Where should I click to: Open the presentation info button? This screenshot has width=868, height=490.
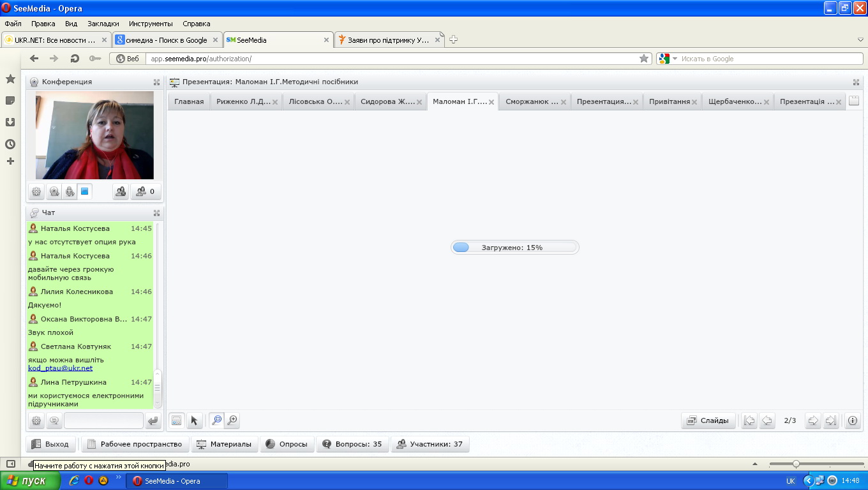[x=852, y=420]
